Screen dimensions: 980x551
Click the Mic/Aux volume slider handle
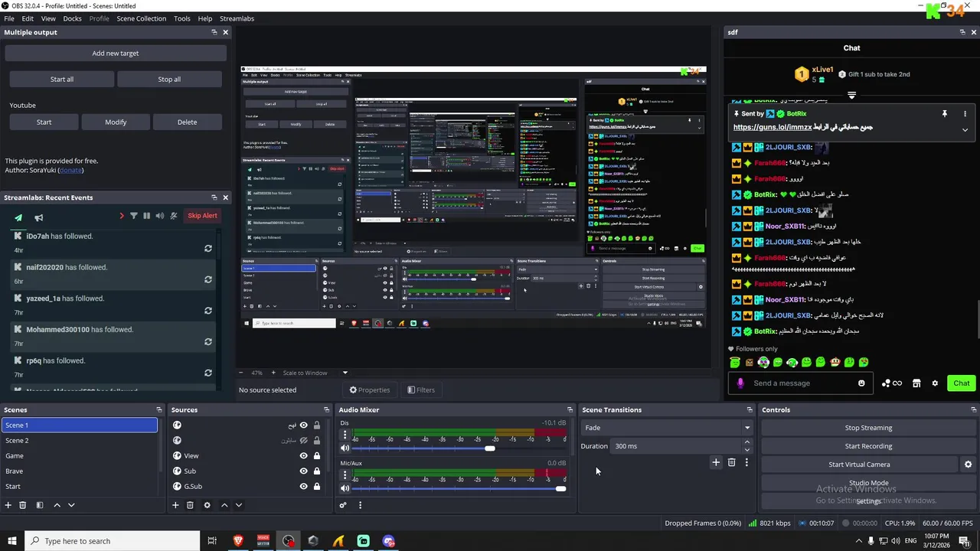[x=560, y=489]
